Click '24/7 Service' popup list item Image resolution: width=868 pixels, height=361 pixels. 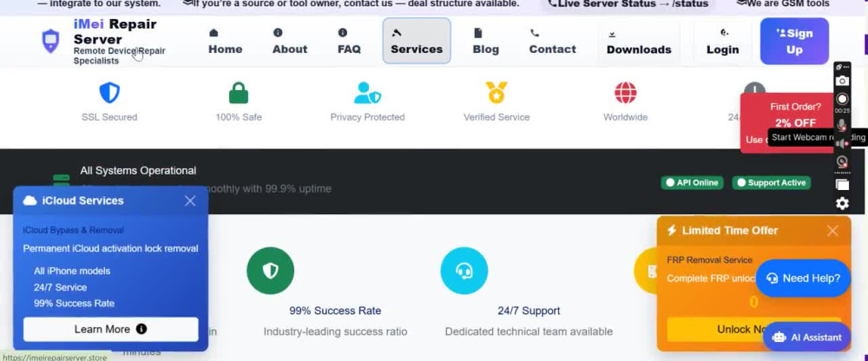pos(61,287)
